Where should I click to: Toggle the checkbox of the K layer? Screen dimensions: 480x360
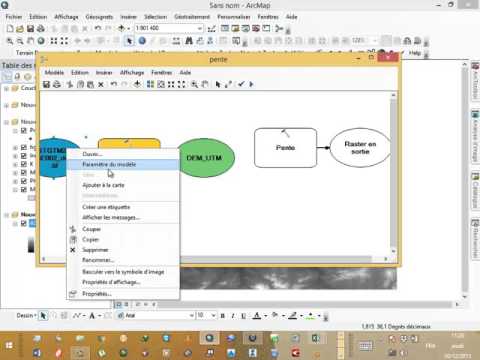point(24,164)
